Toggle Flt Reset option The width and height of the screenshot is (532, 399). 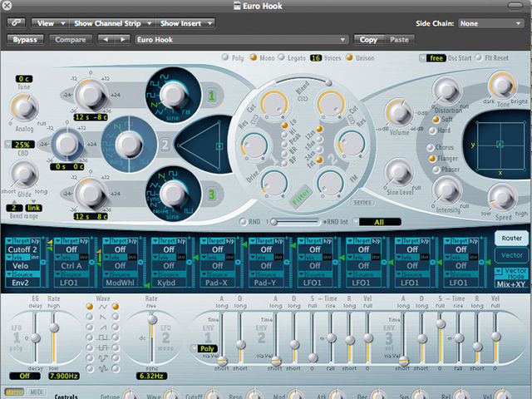(479, 57)
